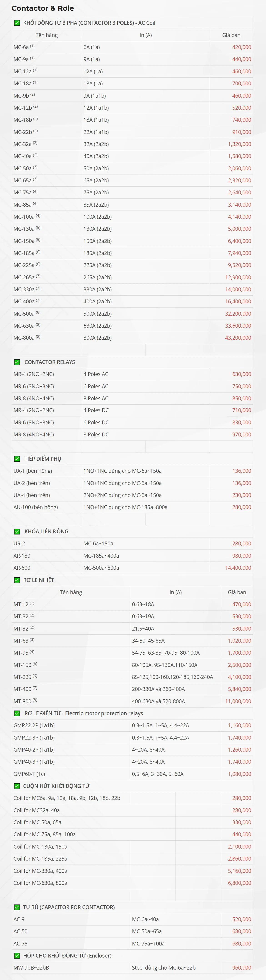
Task: Click check icon beside KHÓA LIÊN ĐỘNG
Action: (x=17, y=532)
